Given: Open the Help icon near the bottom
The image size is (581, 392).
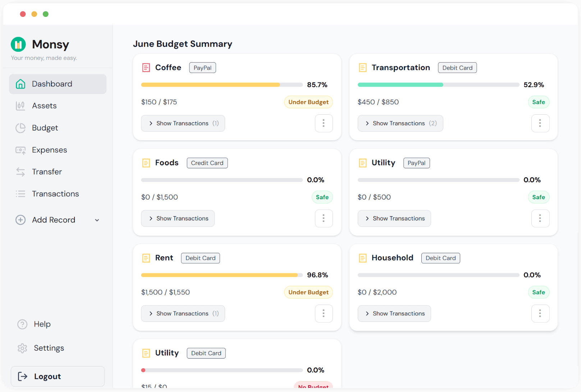Looking at the screenshot, I should click(x=22, y=324).
